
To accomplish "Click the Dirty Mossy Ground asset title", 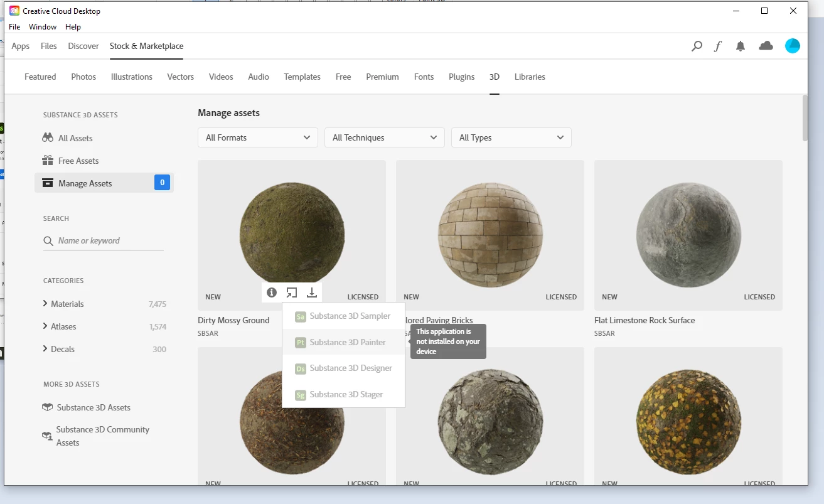I will tap(233, 320).
